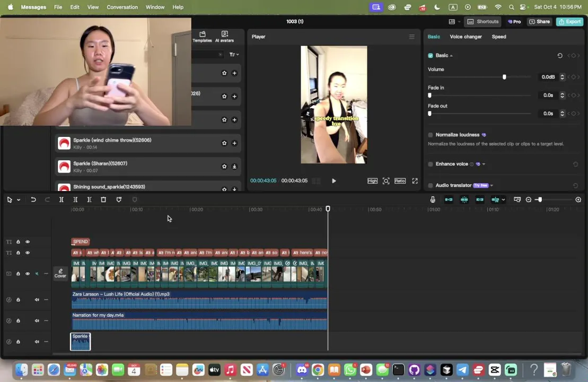Select the Sparkle audio clip

coord(81,342)
